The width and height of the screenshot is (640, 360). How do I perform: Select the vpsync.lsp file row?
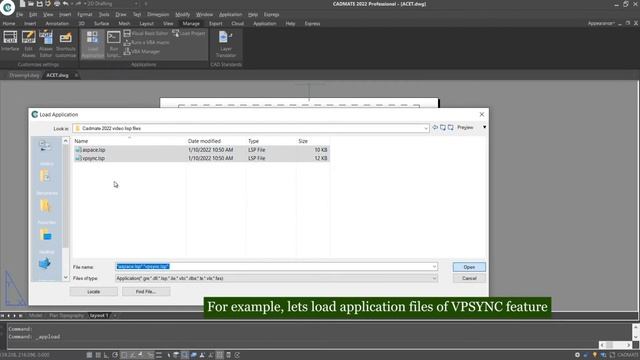point(202,158)
